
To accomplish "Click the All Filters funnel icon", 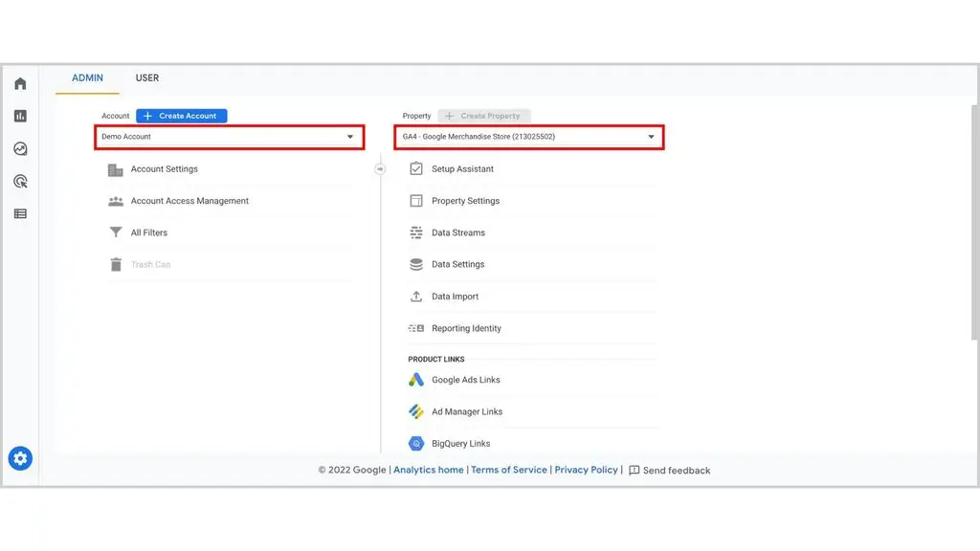I will (116, 232).
